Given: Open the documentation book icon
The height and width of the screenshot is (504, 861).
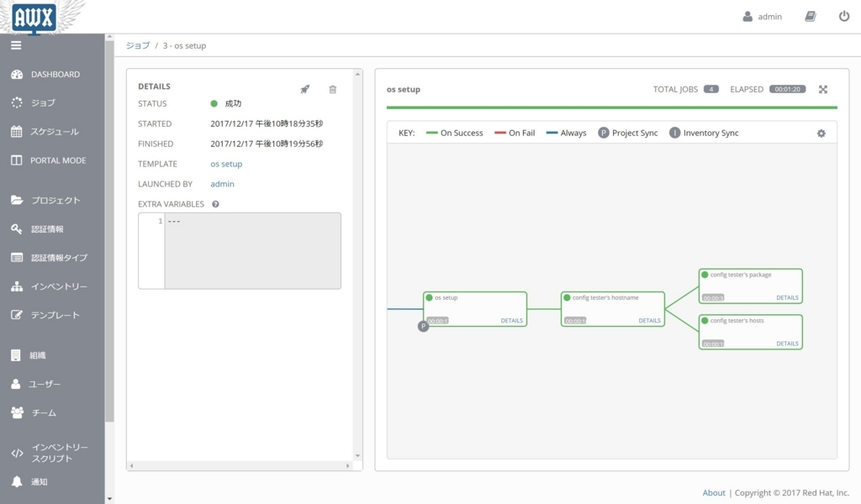Looking at the screenshot, I should (810, 17).
